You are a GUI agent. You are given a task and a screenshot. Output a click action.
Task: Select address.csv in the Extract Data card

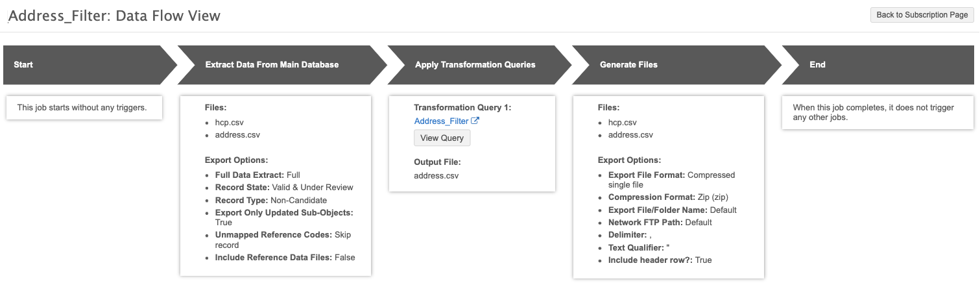[237, 135]
